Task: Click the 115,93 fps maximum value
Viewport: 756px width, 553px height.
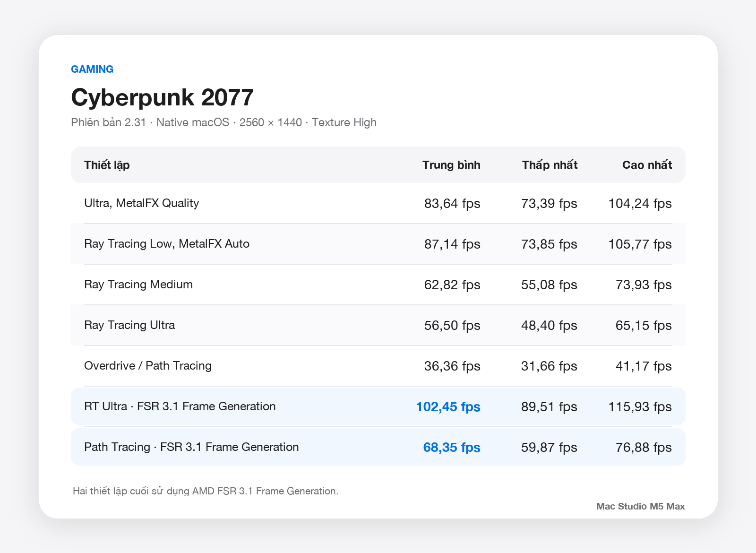Action: 640,406
